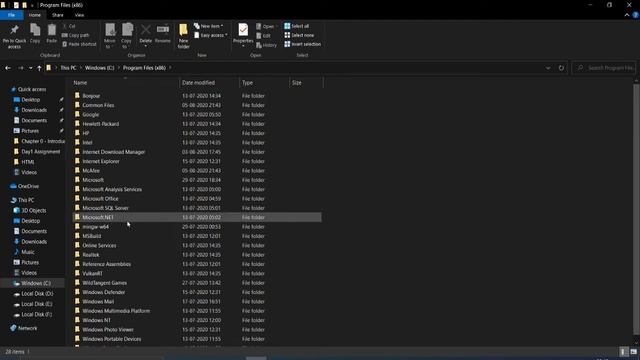Screen dimensions: 640x360
Task: Click Invert selection in ribbon
Action: tap(302, 44)
